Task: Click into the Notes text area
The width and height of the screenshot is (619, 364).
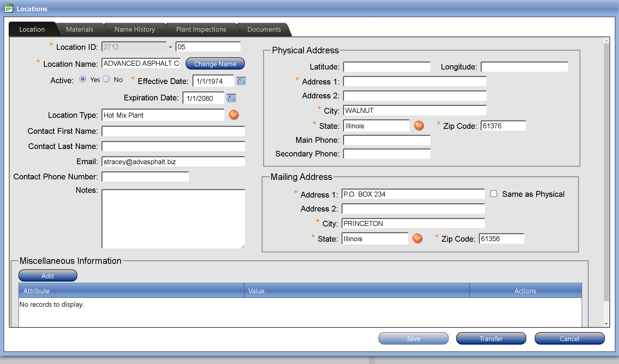Action: pyautogui.click(x=173, y=218)
